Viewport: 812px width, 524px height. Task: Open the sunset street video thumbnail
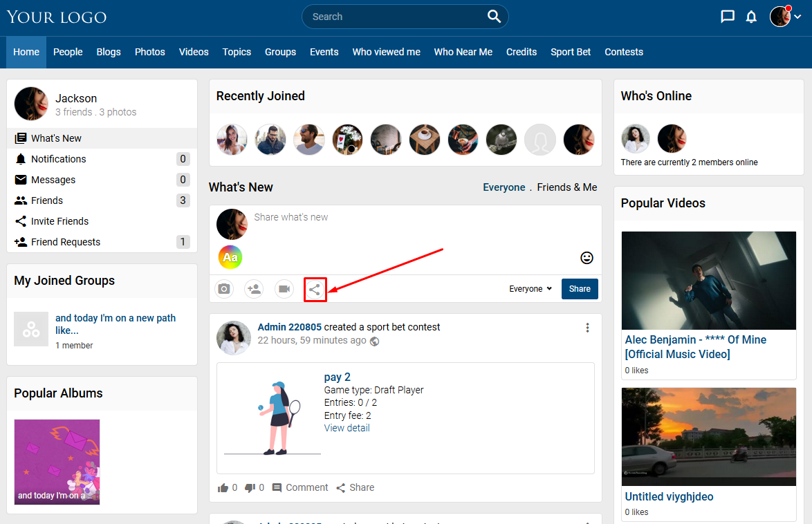(708, 436)
